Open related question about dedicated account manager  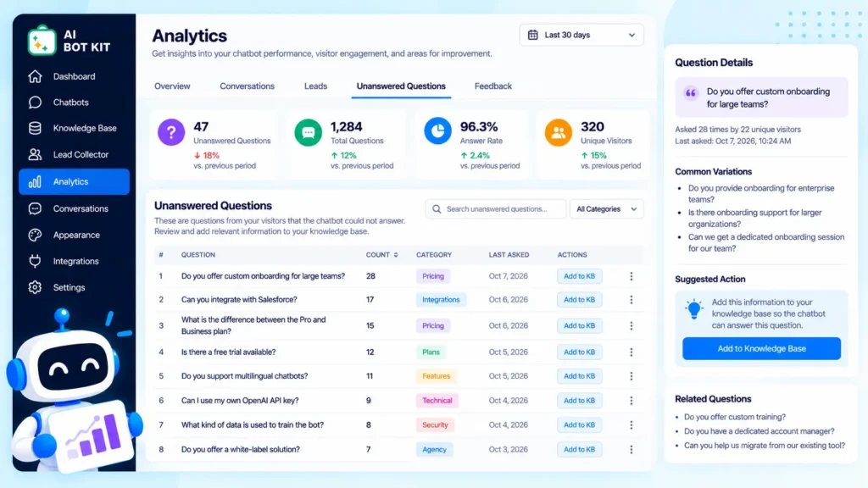pyautogui.click(x=759, y=431)
